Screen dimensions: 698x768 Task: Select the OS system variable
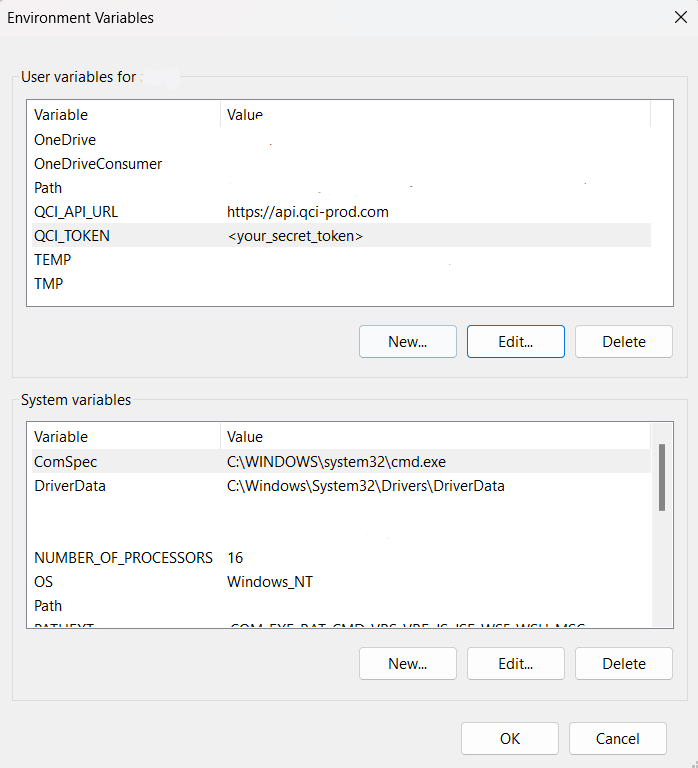point(341,581)
